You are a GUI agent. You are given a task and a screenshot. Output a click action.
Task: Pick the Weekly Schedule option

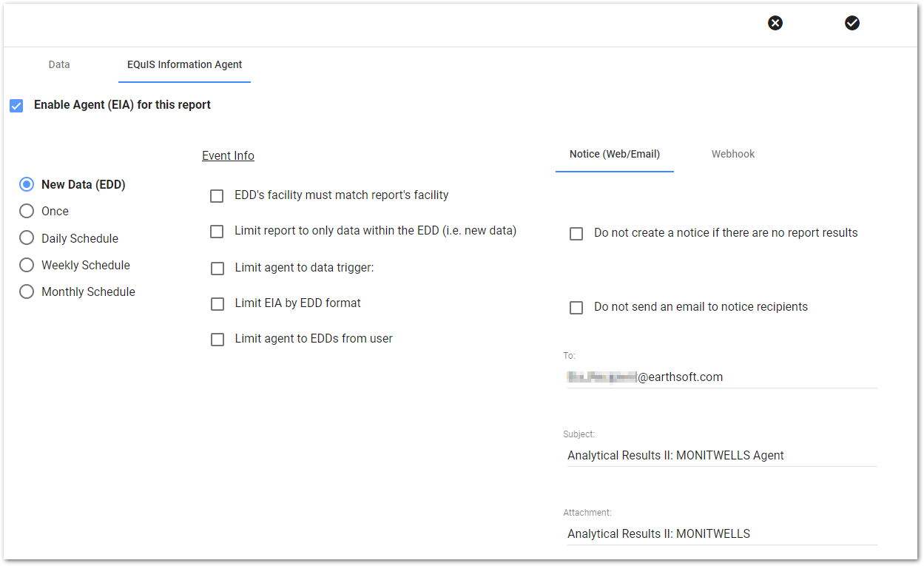click(x=27, y=265)
